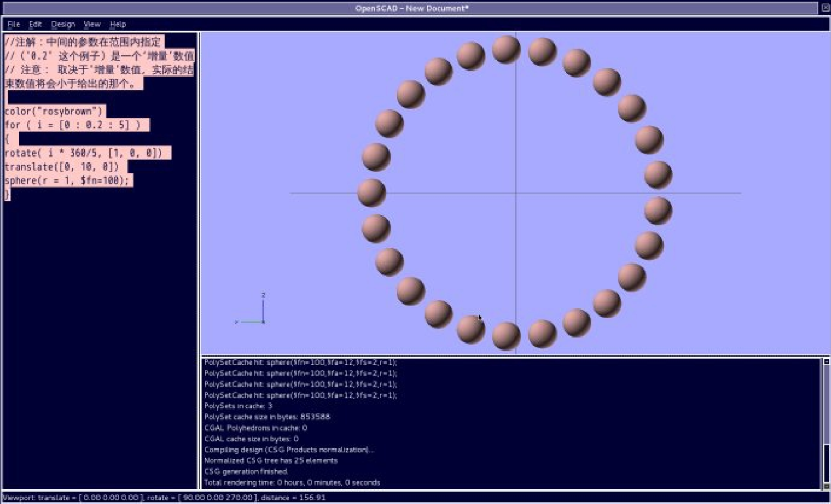Screen dimensions: 831x504
Task: Click the rotate statement in the code editor
Action: [x=83, y=153]
